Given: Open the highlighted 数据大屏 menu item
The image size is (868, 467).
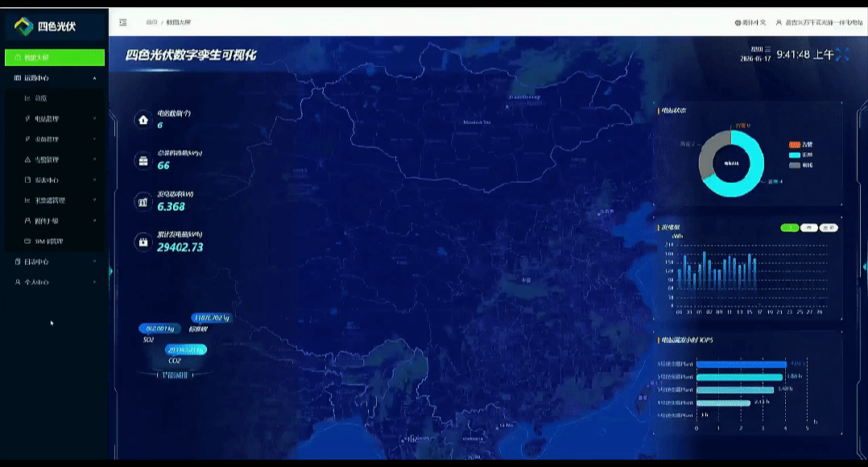Looking at the screenshot, I should [x=54, y=57].
